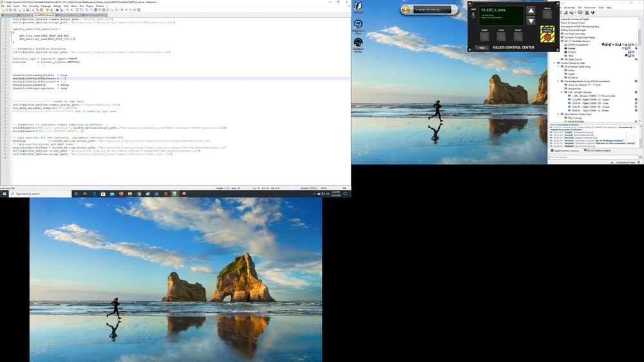Screen dimensions: 644x362
Task: Click the TeamSpeak chat message input field
Action: 593,157
